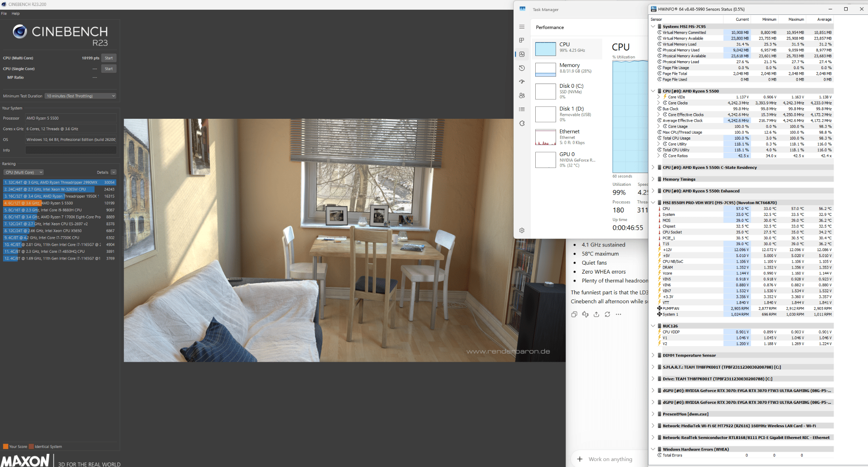Screen dimensions: 868x467
Task: Open more options ellipsis in chat
Action: click(x=618, y=314)
